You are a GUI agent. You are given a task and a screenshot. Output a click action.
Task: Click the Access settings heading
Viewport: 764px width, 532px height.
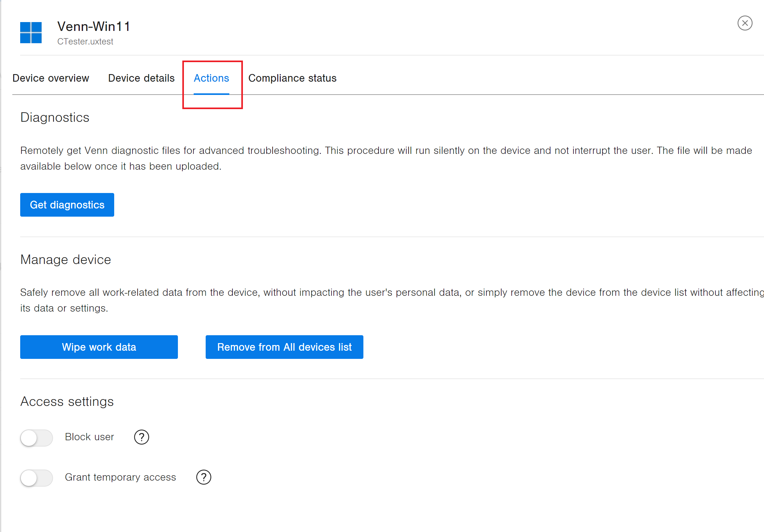pos(67,401)
